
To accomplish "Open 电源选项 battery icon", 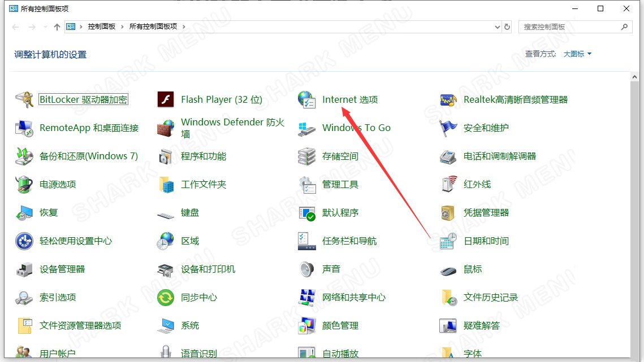I will [x=24, y=185].
